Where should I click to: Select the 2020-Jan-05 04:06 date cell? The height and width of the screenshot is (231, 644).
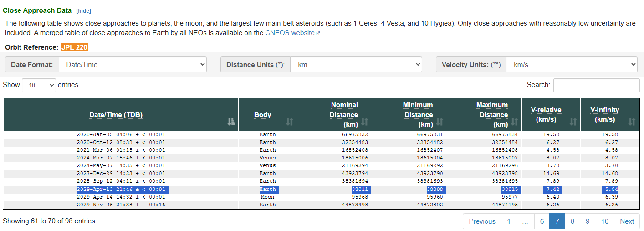point(121,134)
